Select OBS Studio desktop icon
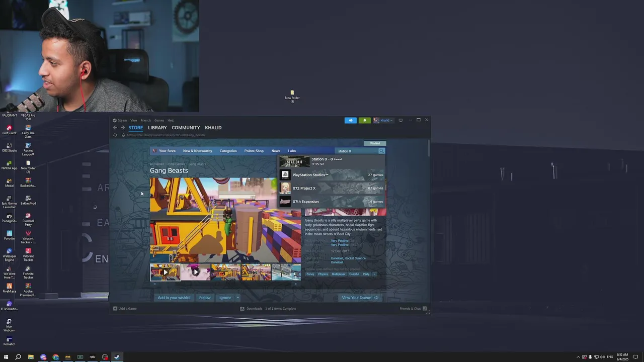 tap(9, 147)
